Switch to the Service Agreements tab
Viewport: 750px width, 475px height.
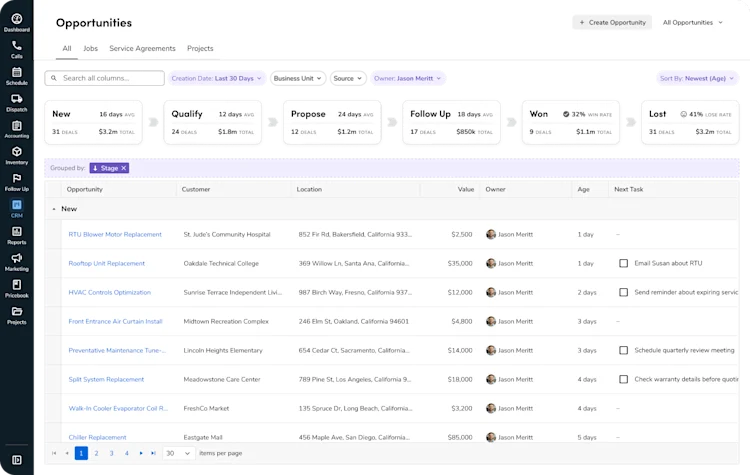142,48
